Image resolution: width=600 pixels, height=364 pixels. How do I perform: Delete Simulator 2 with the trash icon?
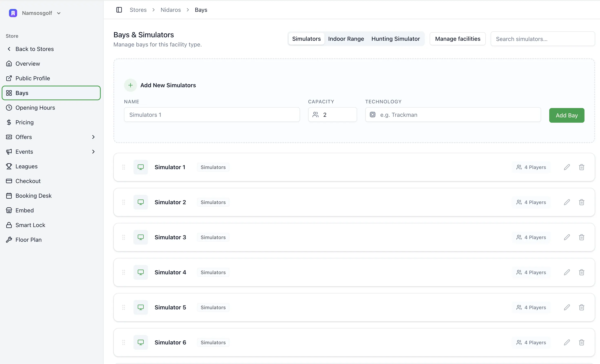[581, 202]
